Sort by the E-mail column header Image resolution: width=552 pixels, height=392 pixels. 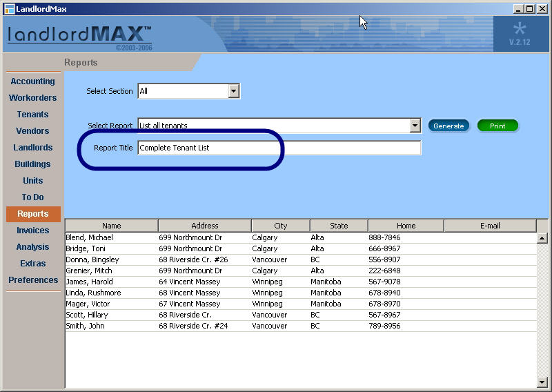(490, 226)
